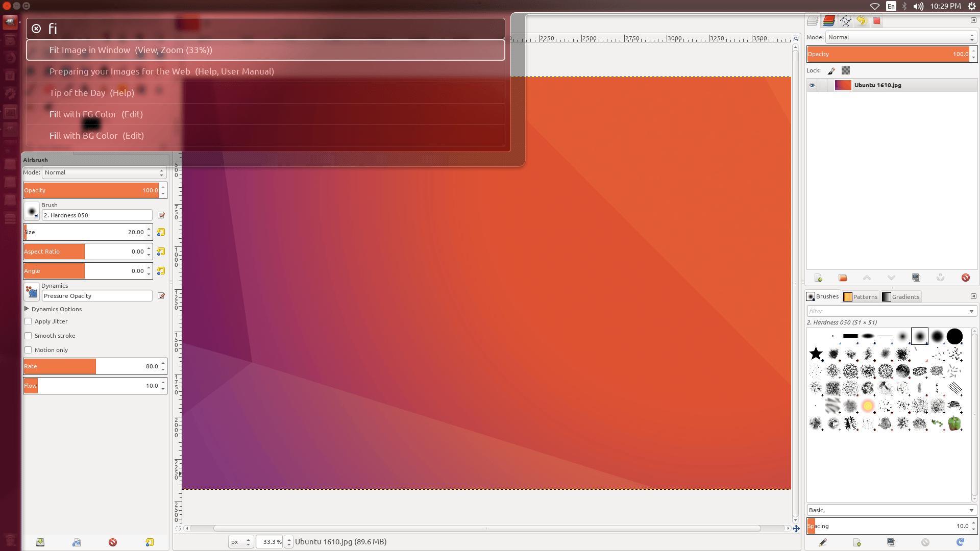Click the Dynamics selector icon
This screenshot has height=551, width=980.
tap(32, 292)
